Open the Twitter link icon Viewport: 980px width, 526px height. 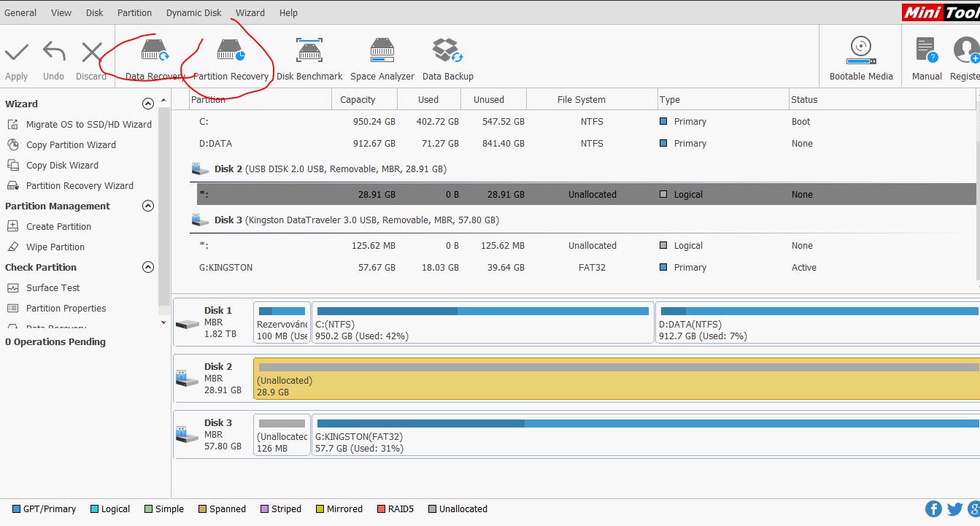tap(954, 509)
